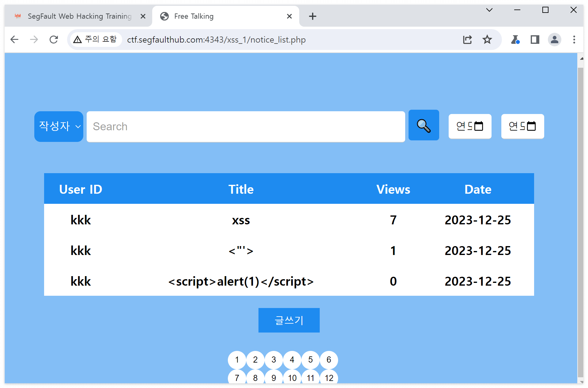The width and height of the screenshot is (588, 388).
Task: Open Chrome three-dot menu
Action: point(574,40)
